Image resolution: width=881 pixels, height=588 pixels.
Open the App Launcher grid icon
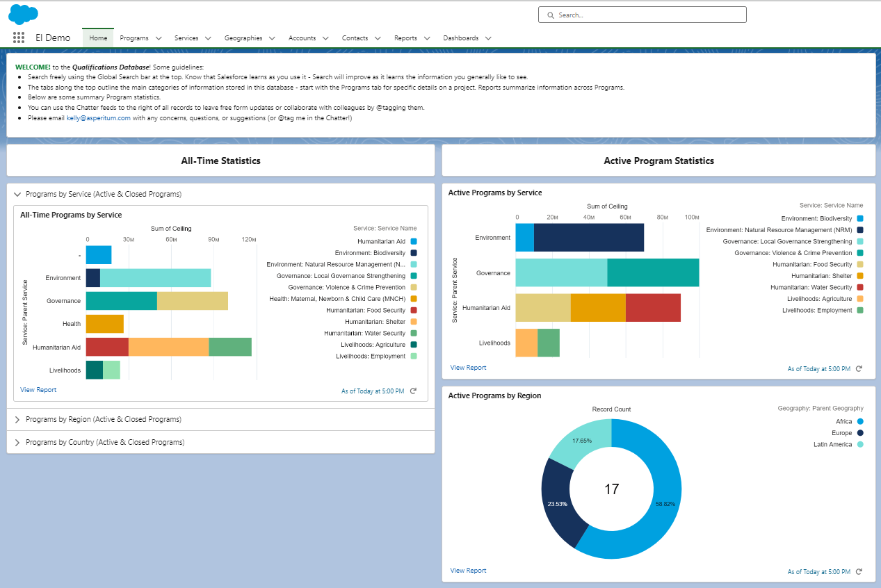click(19, 38)
